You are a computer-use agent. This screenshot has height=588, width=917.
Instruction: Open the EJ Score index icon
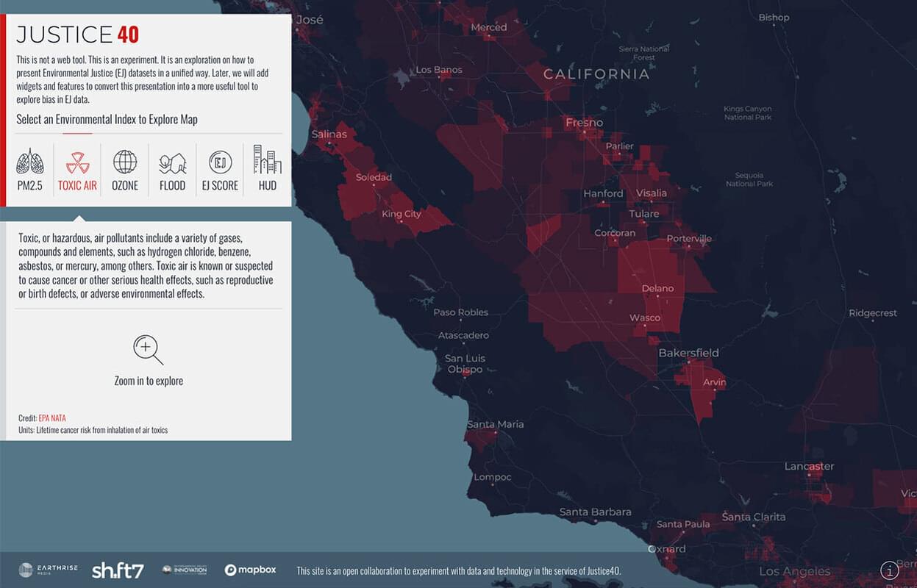[220, 162]
